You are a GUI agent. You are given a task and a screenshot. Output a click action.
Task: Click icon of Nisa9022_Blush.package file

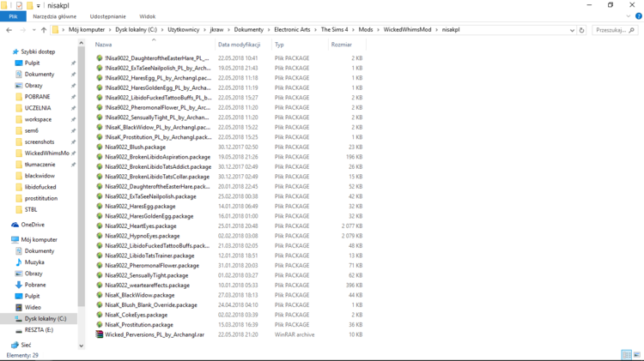coord(99,147)
